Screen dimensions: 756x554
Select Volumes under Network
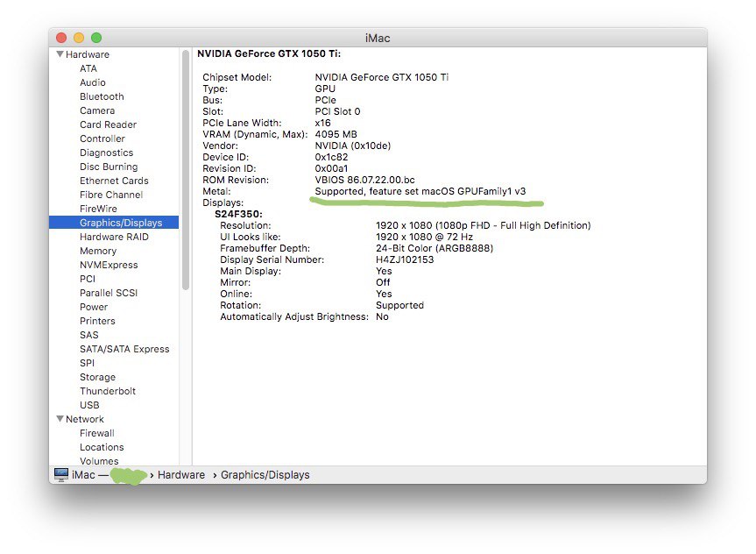click(x=99, y=460)
